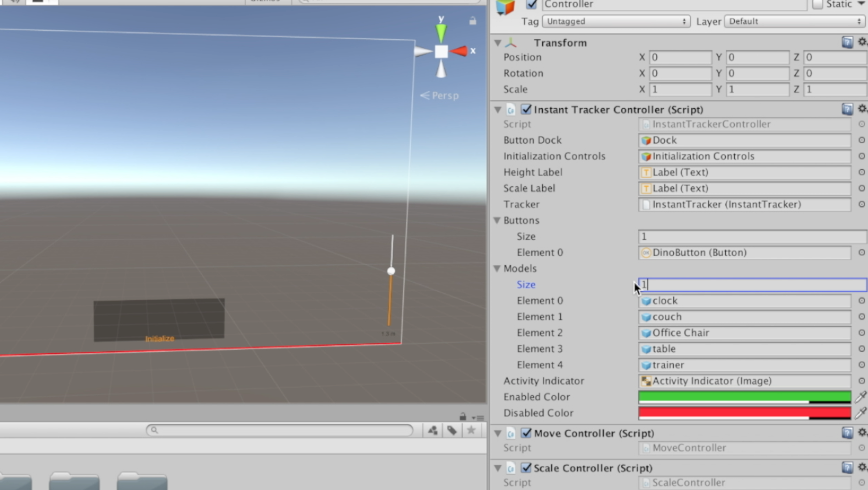Click favorites star icon in Project panel
868x490 pixels.
tap(471, 430)
